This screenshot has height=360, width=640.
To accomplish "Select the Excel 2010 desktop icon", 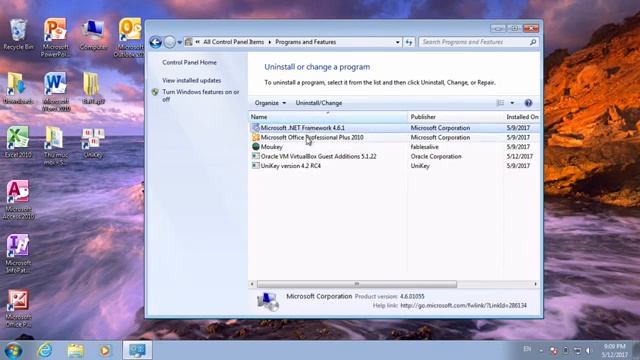I will pyautogui.click(x=18, y=142).
